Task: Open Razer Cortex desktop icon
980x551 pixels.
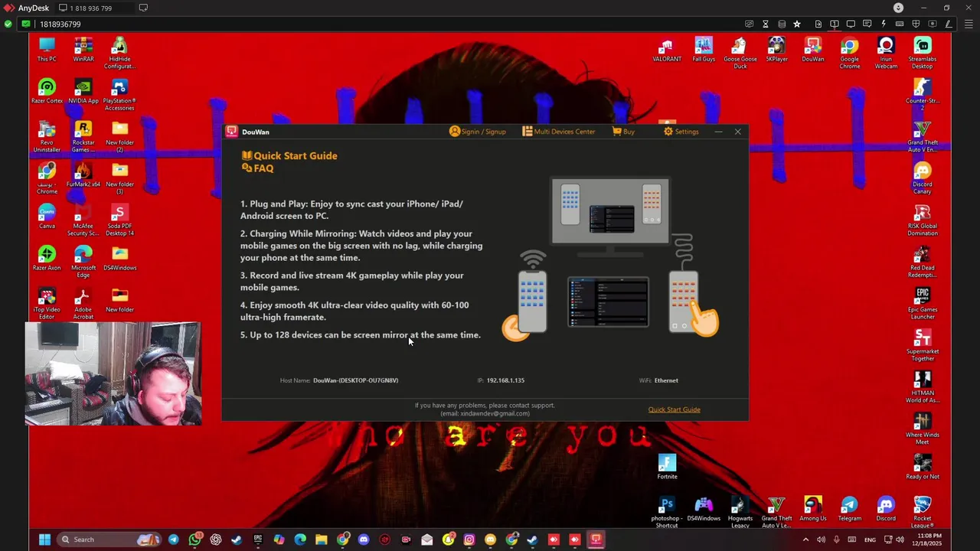Action: coord(47,92)
